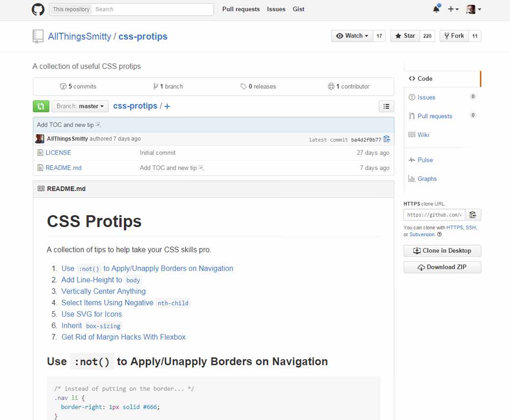This screenshot has width=510, height=420.
Task: Click the GitHub logo in the header
Action: click(x=38, y=9)
